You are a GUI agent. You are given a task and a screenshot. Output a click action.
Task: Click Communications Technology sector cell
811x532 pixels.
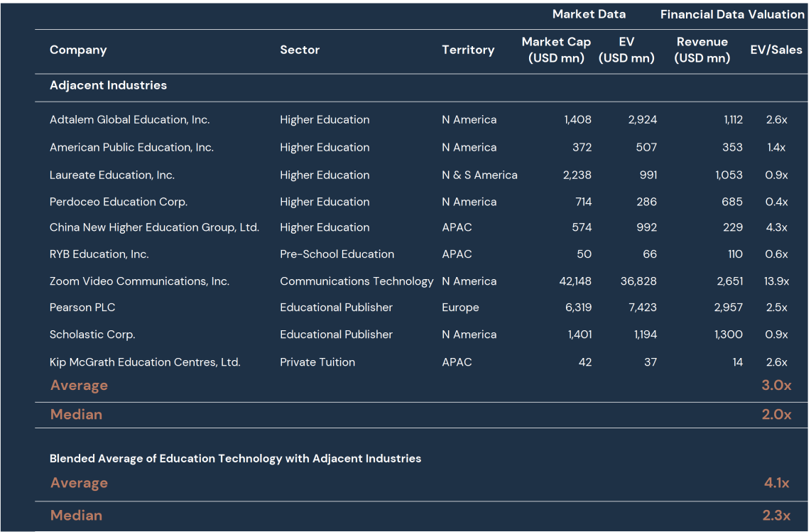(356, 281)
